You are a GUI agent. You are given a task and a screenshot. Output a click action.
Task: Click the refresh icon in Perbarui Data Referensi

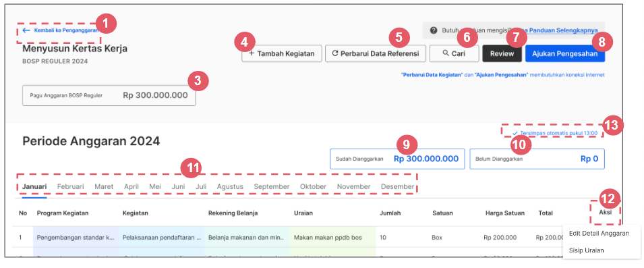tap(334, 53)
